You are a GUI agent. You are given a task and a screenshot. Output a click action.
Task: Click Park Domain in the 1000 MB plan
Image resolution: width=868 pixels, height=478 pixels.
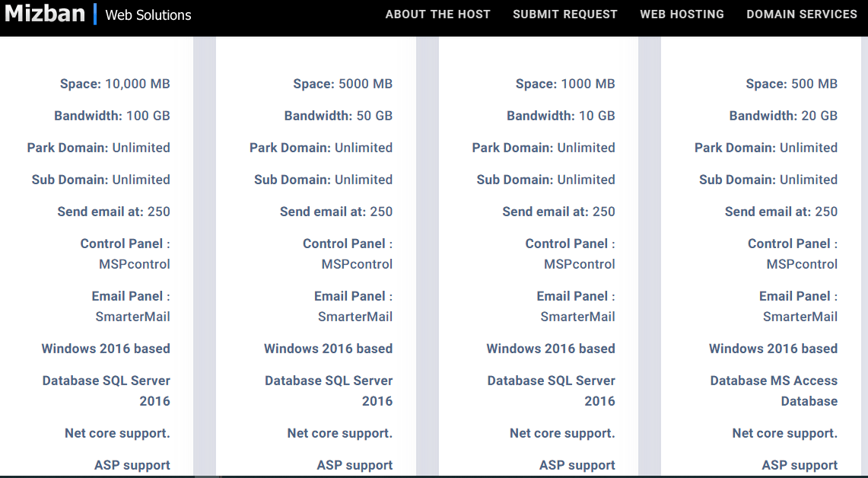pyautogui.click(x=544, y=148)
